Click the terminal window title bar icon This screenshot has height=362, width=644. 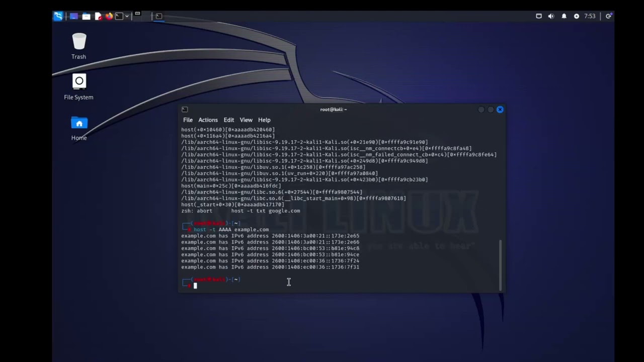(x=185, y=109)
